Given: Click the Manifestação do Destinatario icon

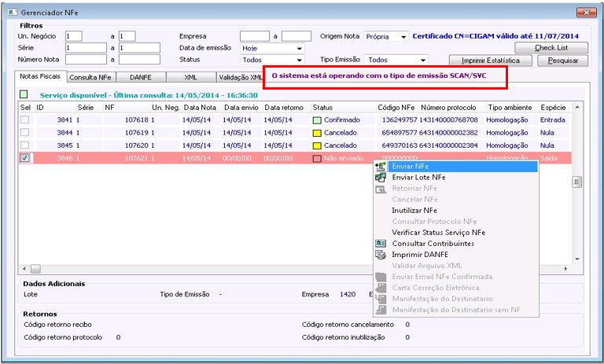Looking at the screenshot, I should [381, 299].
